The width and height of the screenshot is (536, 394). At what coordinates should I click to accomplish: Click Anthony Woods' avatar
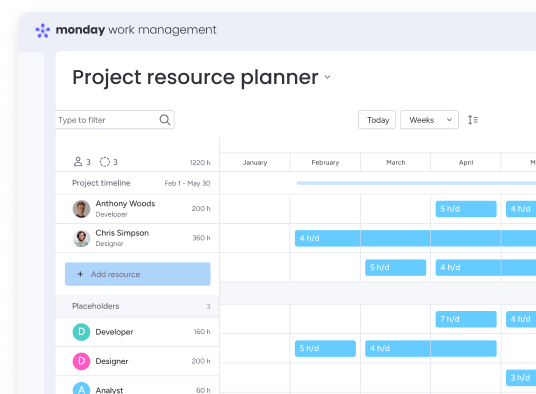(x=81, y=209)
